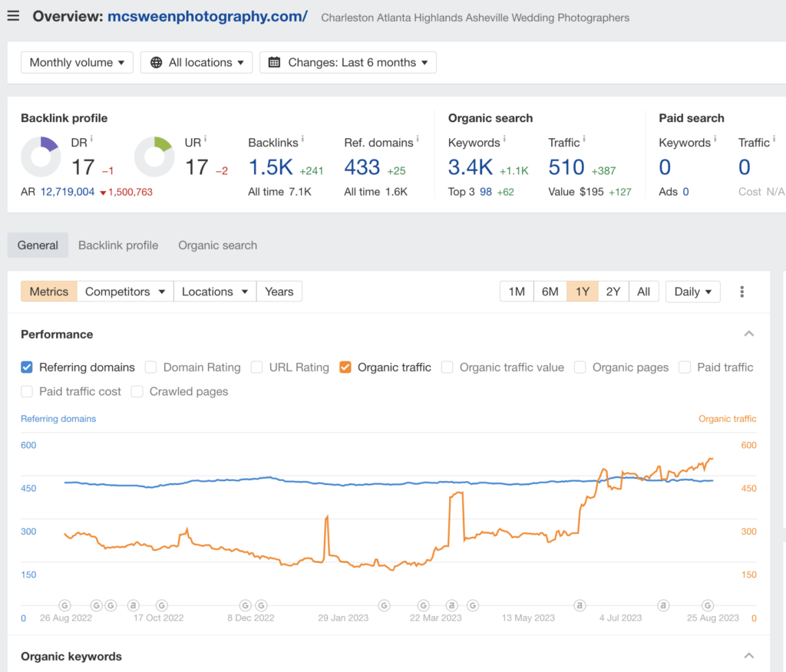786x672 pixels.
Task: Enable the Crawled pages checkbox
Action: click(x=137, y=391)
